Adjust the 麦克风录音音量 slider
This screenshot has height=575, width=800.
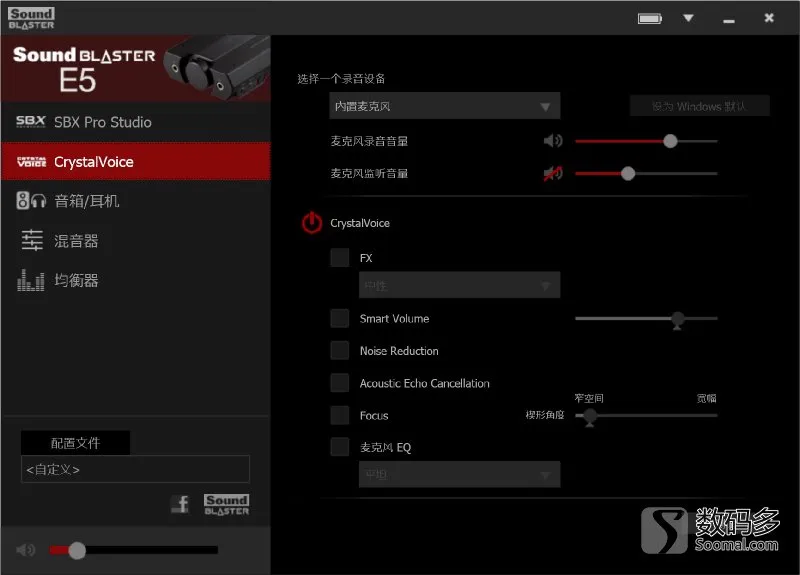(x=646, y=141)
